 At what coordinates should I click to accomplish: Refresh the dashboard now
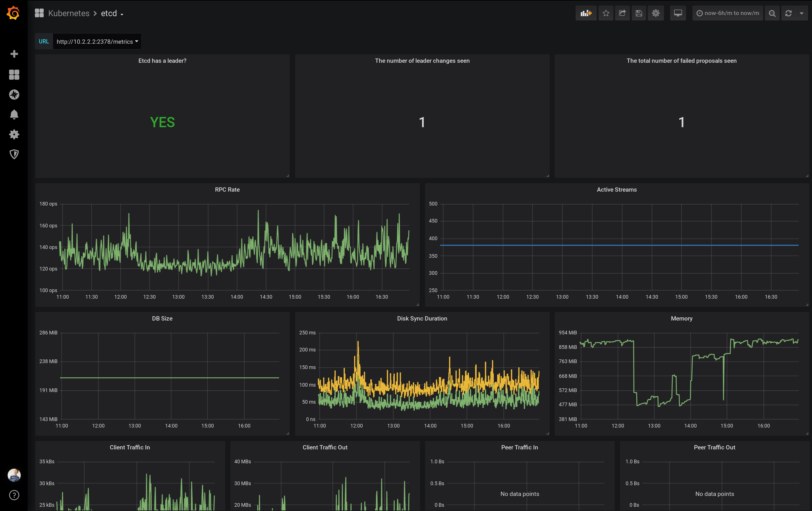point(788,13)
